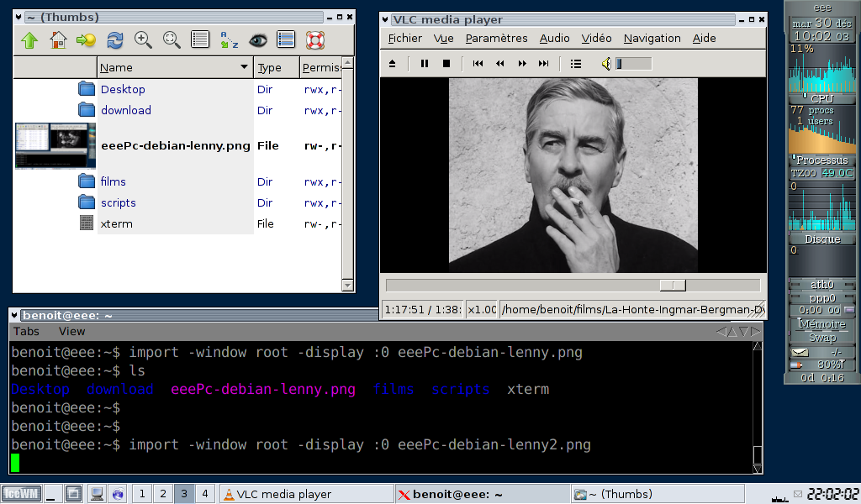
Task: Stop playback in VLC
Action: 446,64
